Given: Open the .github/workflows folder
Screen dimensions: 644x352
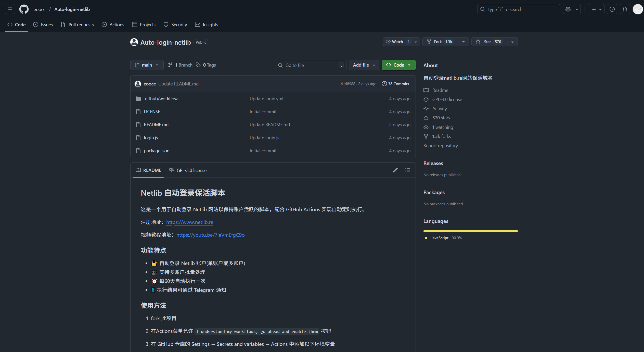Looking at the screenshot, I should (161, 99).
